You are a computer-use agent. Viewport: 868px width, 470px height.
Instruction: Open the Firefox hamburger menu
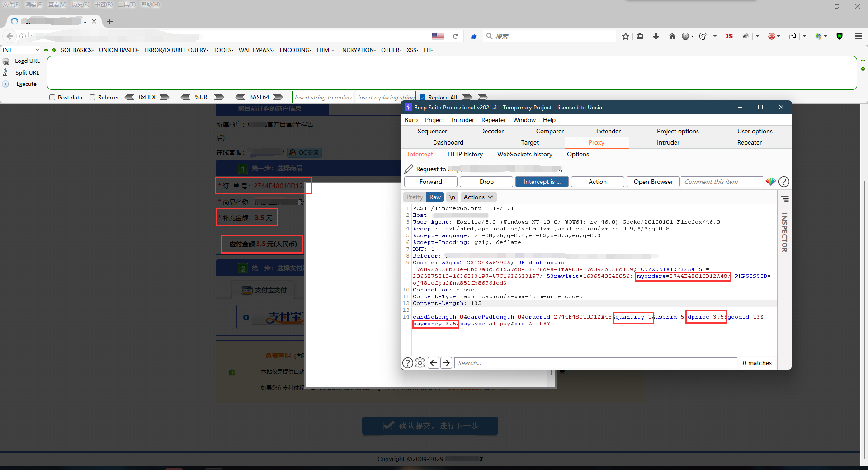tap(859, 36)
